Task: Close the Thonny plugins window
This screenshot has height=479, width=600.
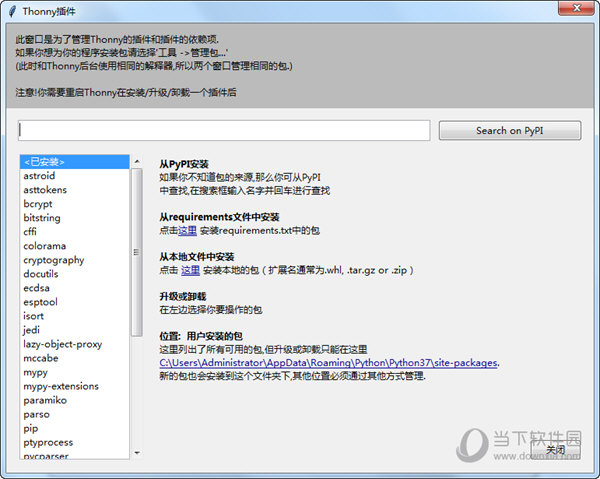Action: coord(577,8)
